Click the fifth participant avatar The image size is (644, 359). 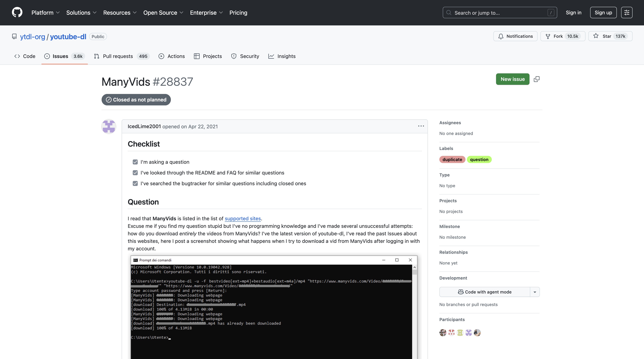pos(477,333)
